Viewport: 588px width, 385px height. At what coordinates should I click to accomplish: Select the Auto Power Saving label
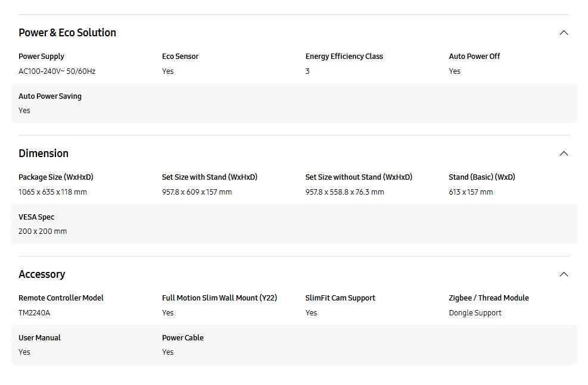point(50,96)
